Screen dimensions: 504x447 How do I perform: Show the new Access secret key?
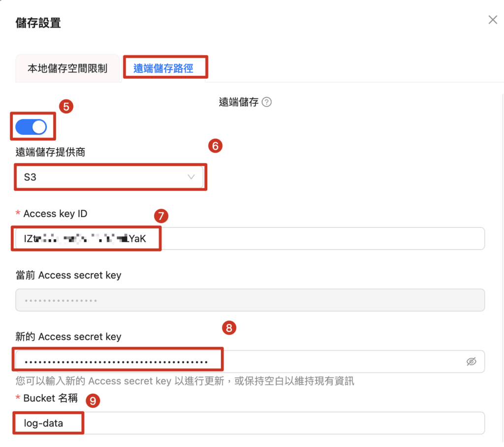(471, 362)
